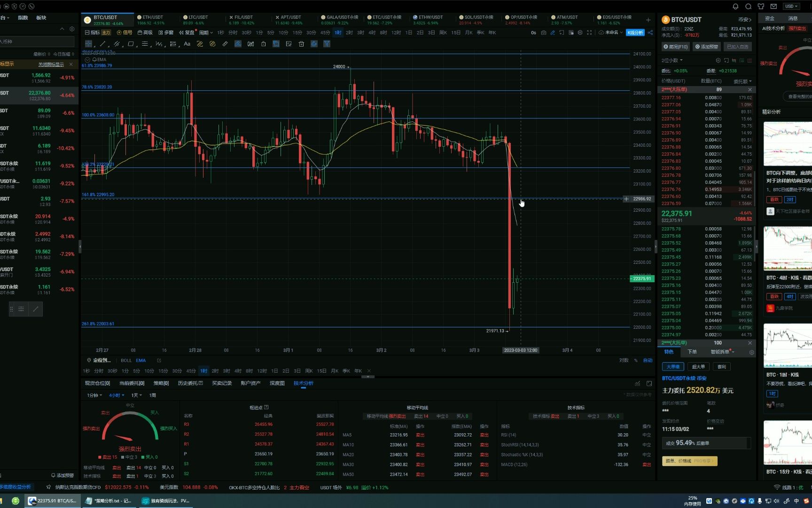Open the 委托额 column dropdown
The image size is (812, 508).
(x=742, y=81)
